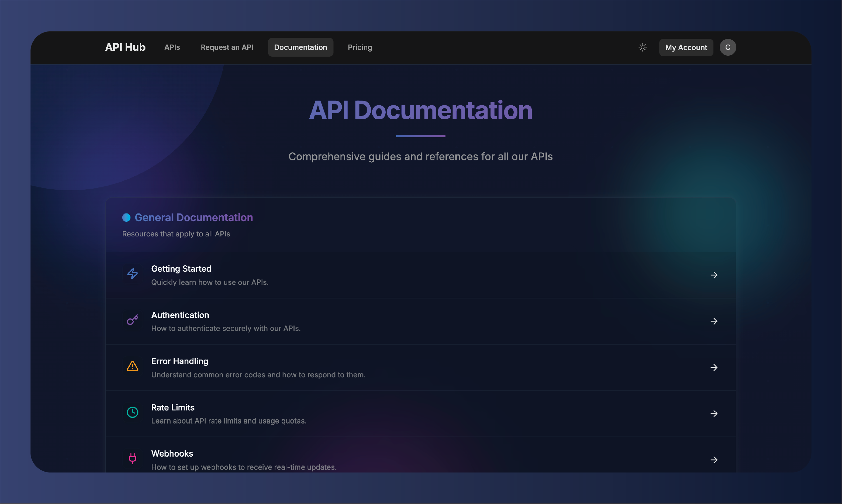
Task: Click the arrow on Getting Started row
Action: tap(714, 275)
